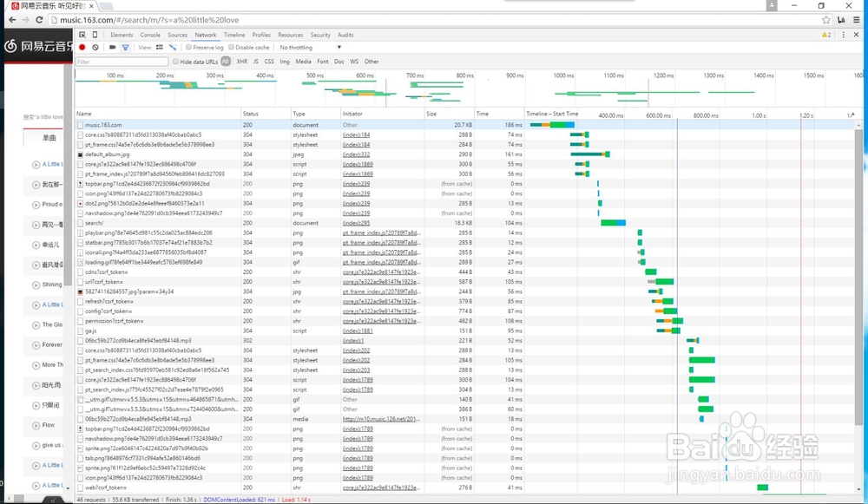Filter requests by Media
Screen dimensions: 868x504
click(x=303, y=62)
